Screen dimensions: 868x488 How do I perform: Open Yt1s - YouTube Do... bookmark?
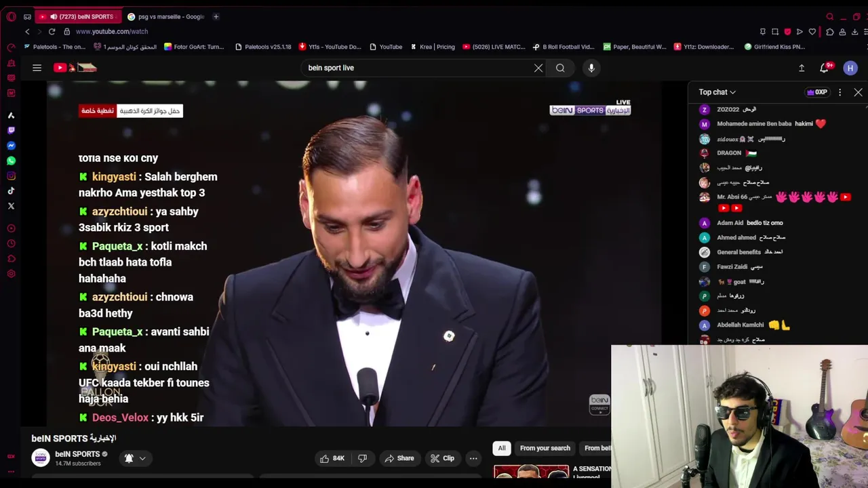tap(330, 47)
